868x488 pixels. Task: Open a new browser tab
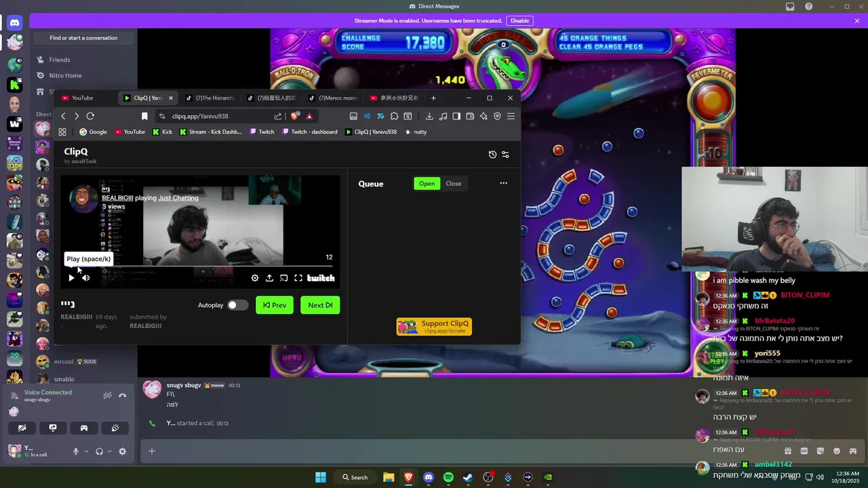433,98
